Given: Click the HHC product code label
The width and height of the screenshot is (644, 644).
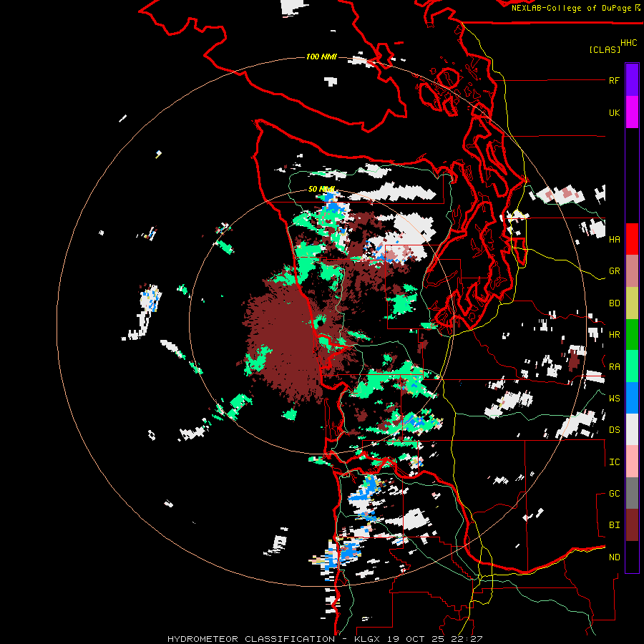Looking at the screenshot, I should (629, 43).
